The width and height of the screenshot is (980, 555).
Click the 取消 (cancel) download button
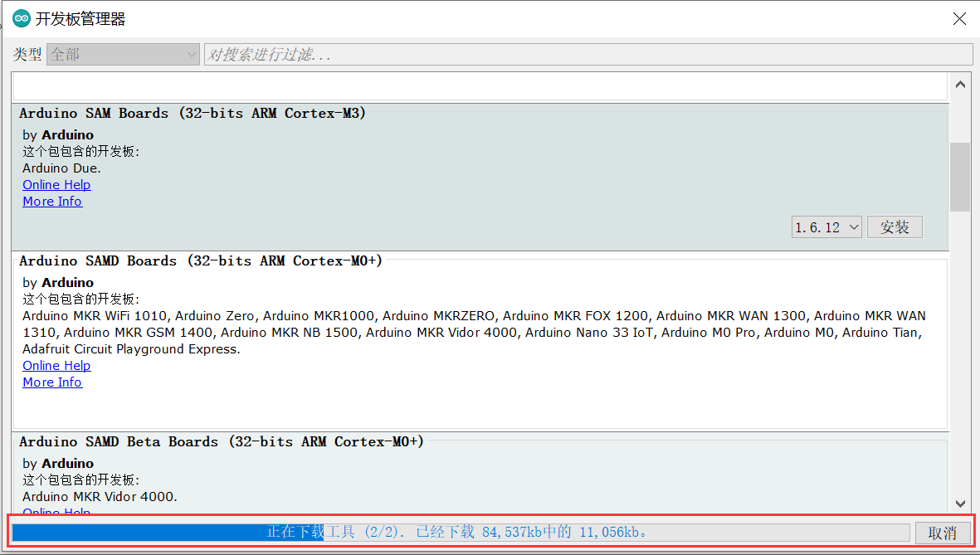tap(943, 533)
